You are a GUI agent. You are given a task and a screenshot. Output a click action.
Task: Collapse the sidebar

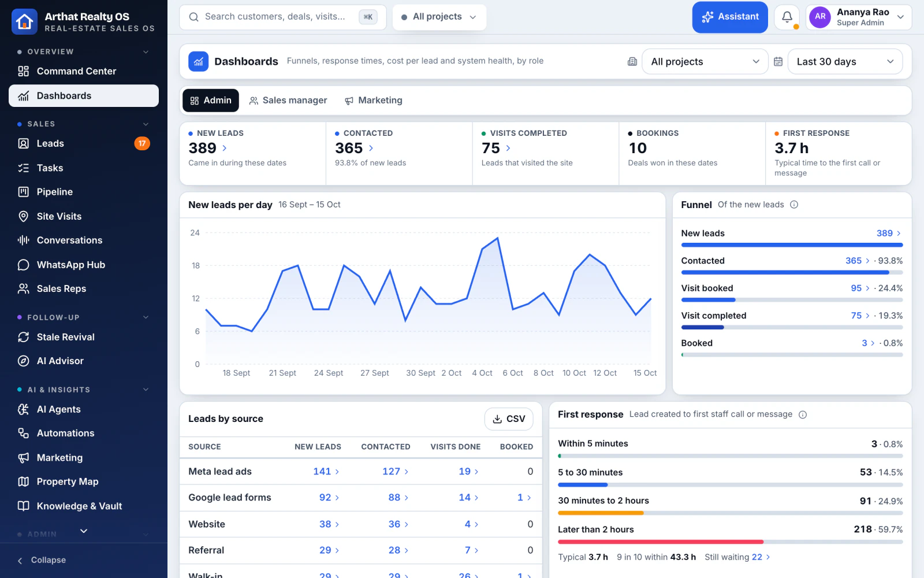point(42,560)
